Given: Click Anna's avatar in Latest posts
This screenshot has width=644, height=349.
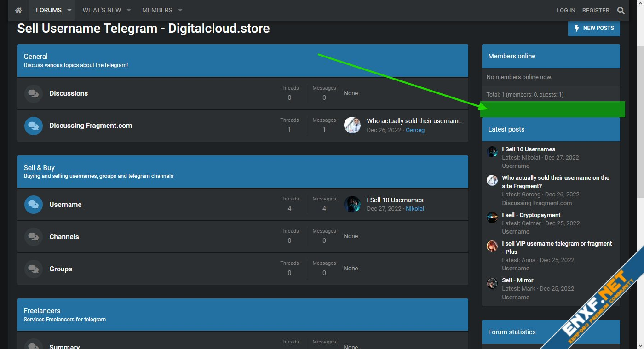Looking at the screenshot, I should pos(492,246).
